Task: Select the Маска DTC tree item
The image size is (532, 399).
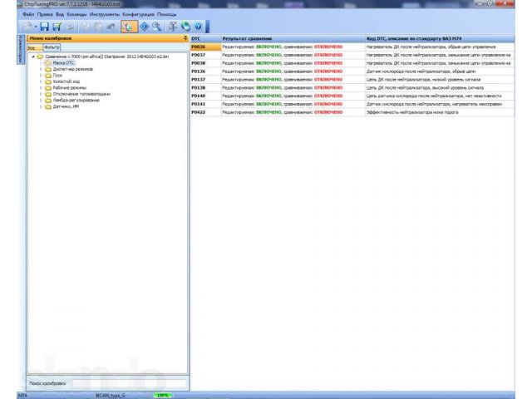Action: [63, 62]
